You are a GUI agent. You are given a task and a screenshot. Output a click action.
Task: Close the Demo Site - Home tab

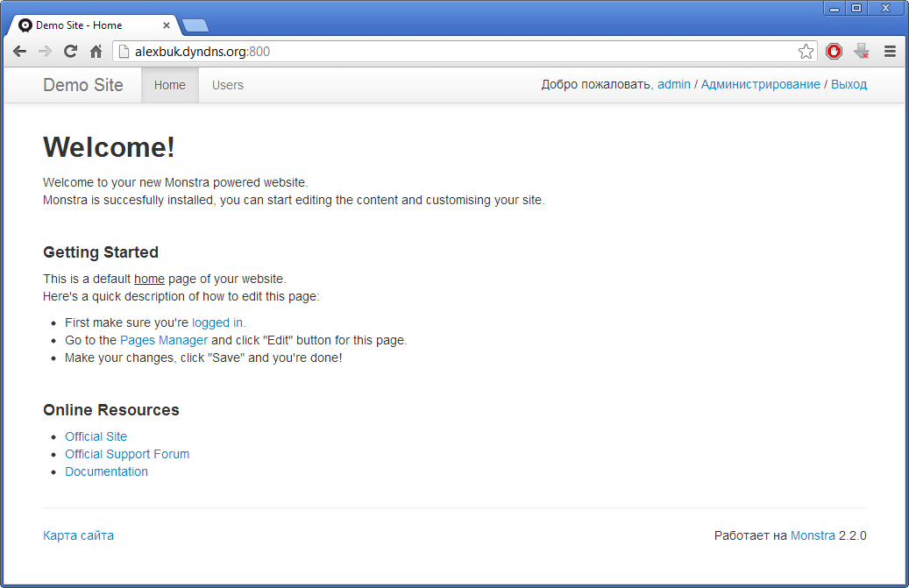point(166,25)
